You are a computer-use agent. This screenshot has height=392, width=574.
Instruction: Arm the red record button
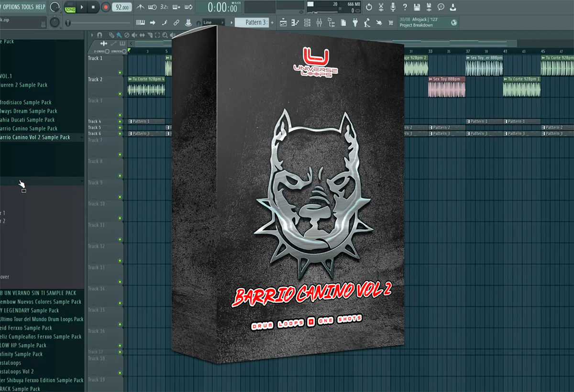tap(105, 7)
